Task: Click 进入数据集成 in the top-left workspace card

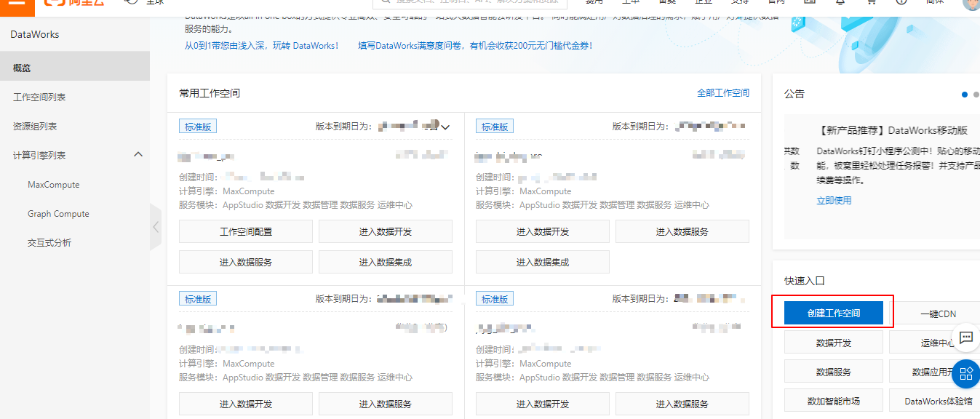Action: (386, 262)
